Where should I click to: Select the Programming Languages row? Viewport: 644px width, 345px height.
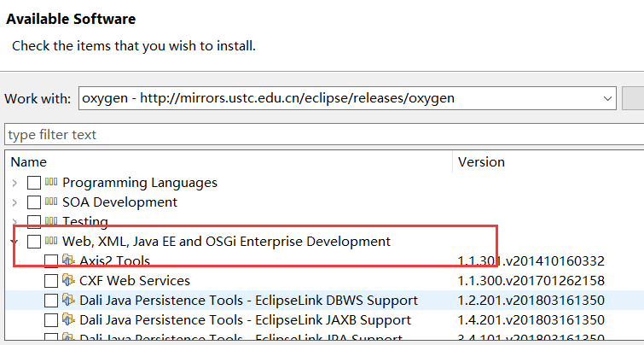[324, 183]
